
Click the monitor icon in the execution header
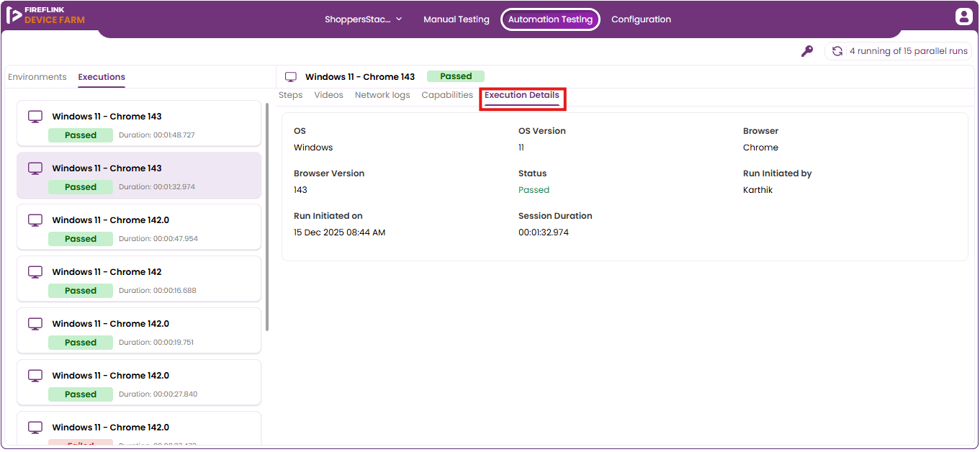291,77
